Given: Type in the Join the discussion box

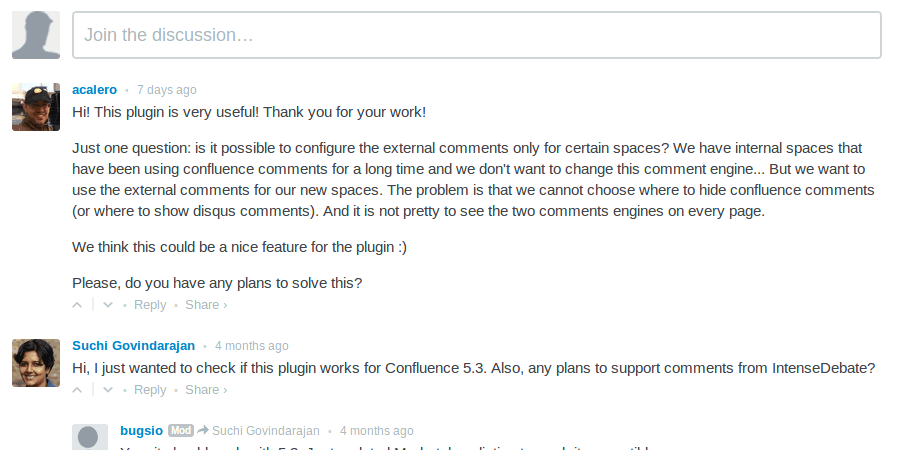Looking at the screenshot, I should click(476, 35).
